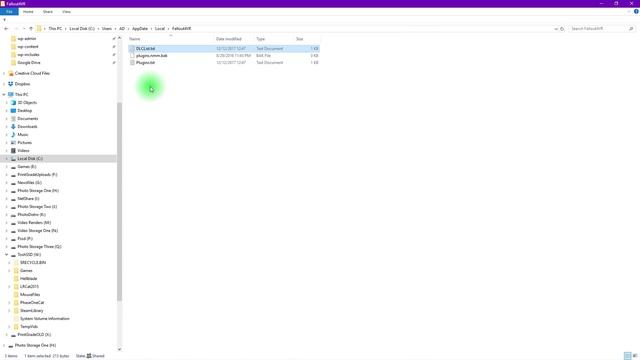Switch to Details view icon
Viewport: 640px width, 360px height.
tap(628, 356)
